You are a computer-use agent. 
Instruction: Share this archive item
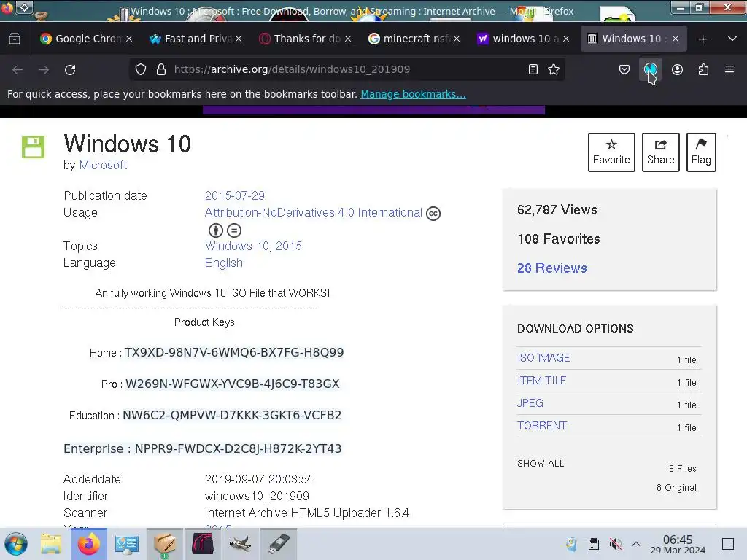click(660, 152)
